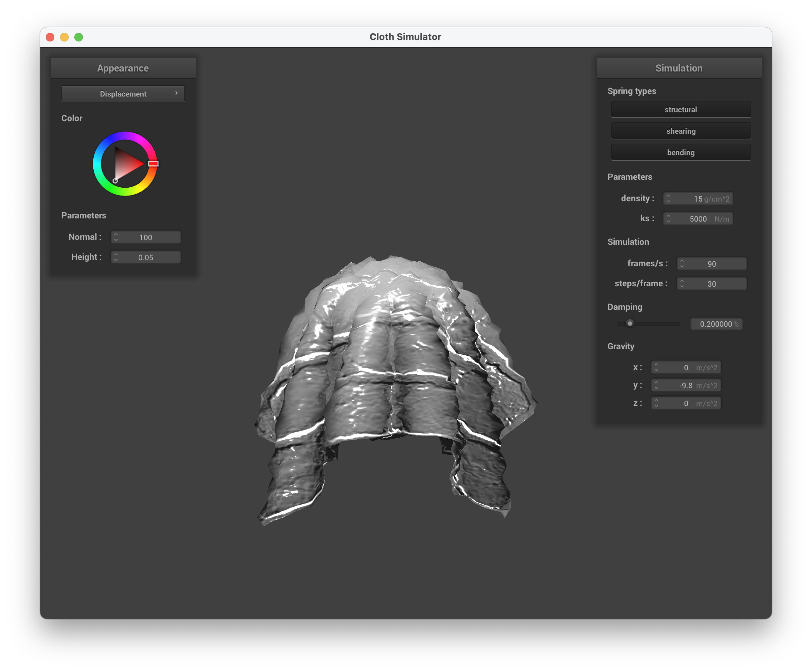Click the Simulation panel header
The width and height of the screenshot is (812, 672).
click(679, 68)
